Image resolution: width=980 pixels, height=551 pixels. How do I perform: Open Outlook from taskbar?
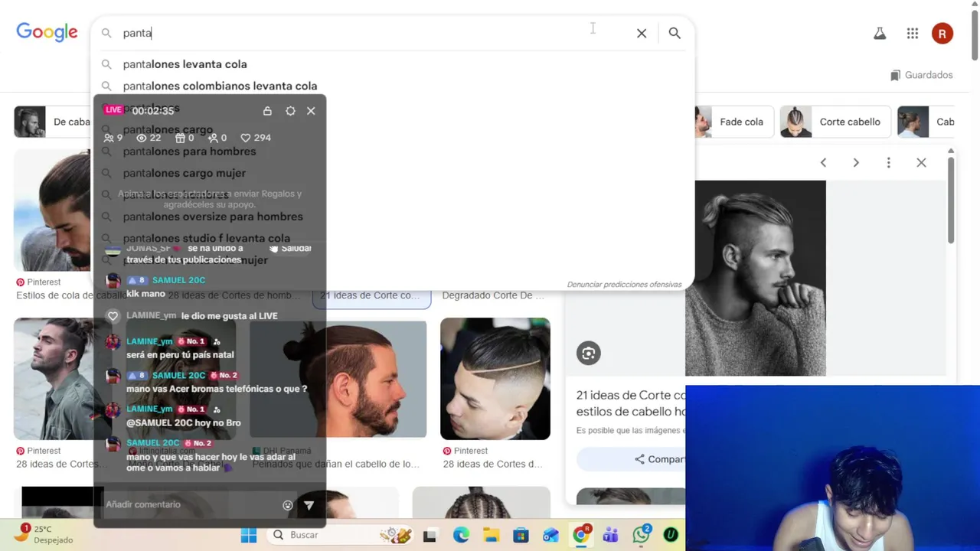[550, 536]
